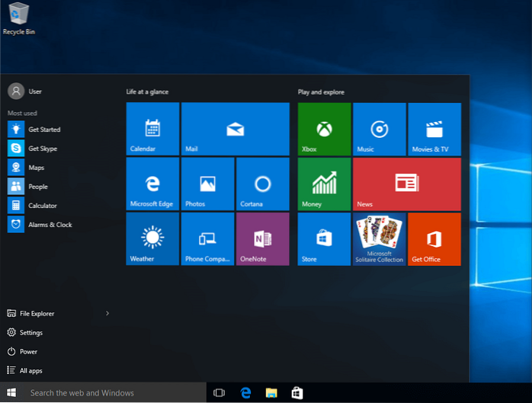Open Microsoft Solitaire Collection tile
The height and width of the screenshot is (403, 532).
(379, 239)
